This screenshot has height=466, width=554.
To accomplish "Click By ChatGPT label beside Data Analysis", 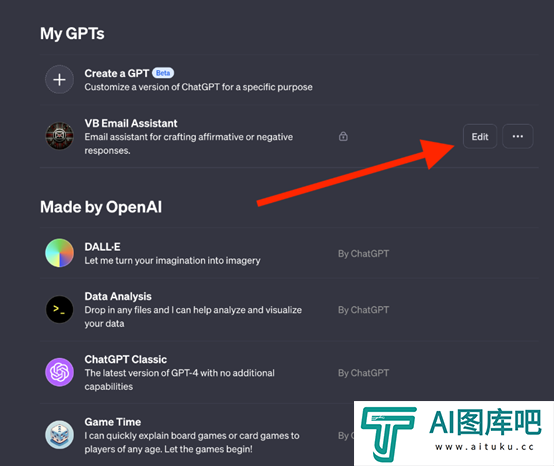I will coord(363,310).
